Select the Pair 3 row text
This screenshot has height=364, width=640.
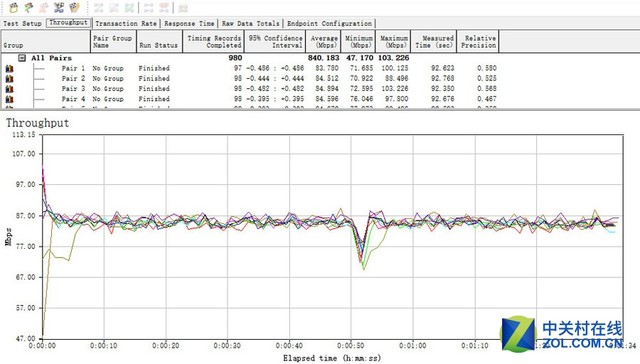click(73, 89)
